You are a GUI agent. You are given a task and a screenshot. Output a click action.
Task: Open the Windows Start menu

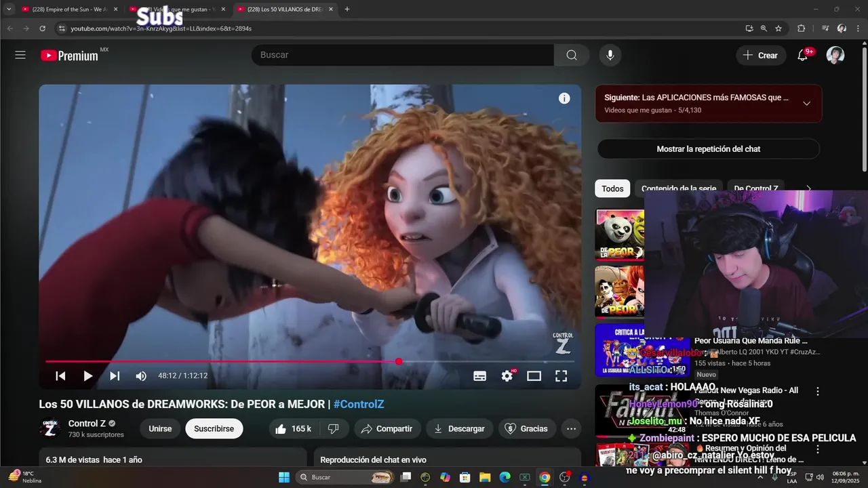tap(283, 477)
